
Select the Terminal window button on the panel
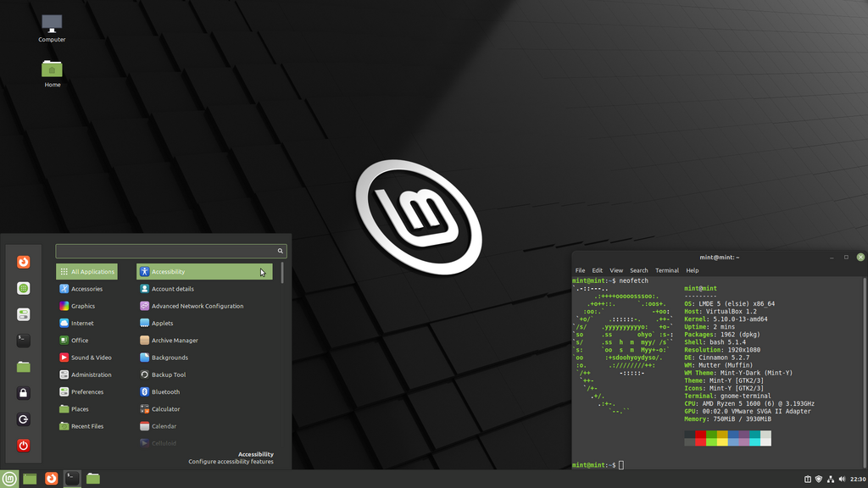(72, 479)
